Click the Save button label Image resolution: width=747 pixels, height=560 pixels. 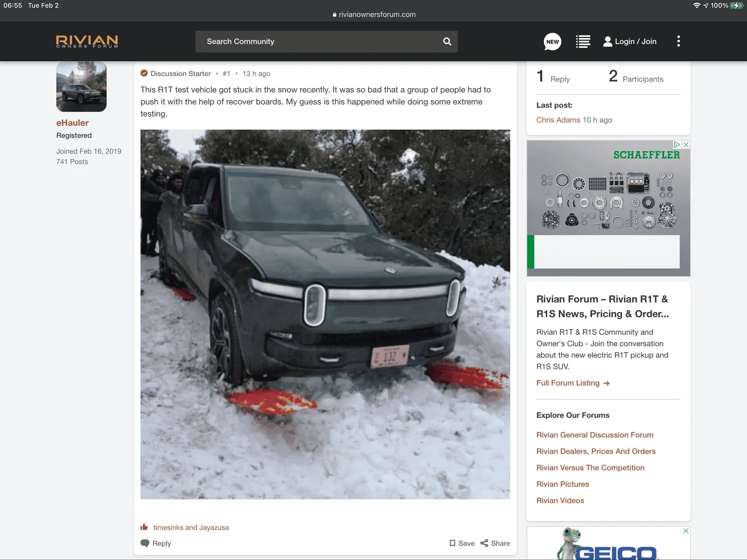tap(467, 543)
